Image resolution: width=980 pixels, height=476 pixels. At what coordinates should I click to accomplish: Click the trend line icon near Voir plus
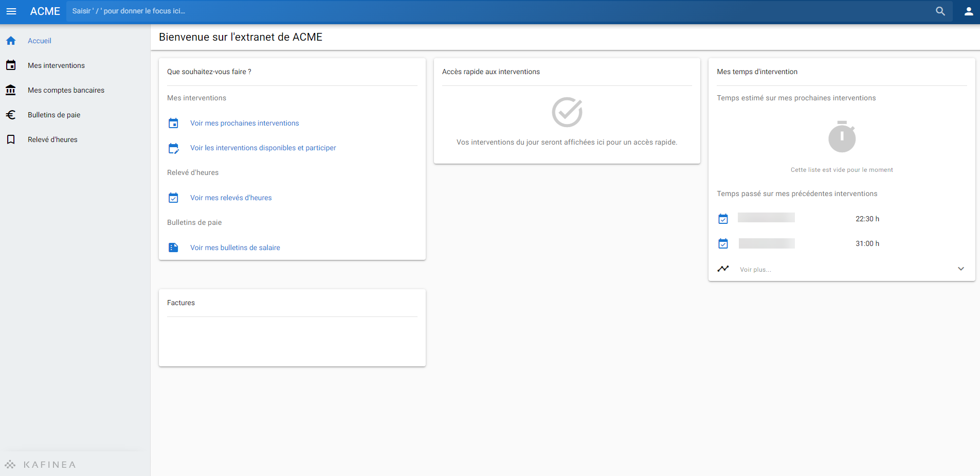(723, 269)
